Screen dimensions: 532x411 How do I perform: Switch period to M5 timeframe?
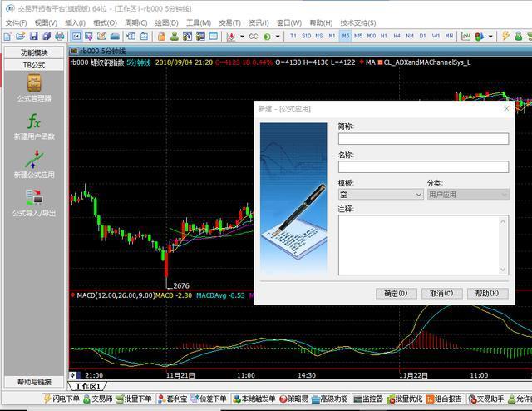(346, 36)
